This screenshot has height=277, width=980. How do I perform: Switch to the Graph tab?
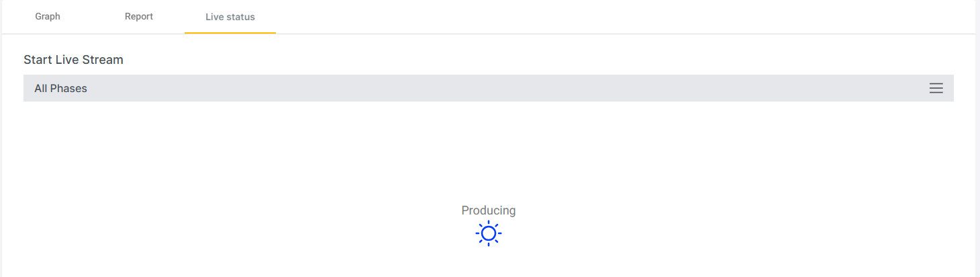pyautogui.click(x=48, y=17)
